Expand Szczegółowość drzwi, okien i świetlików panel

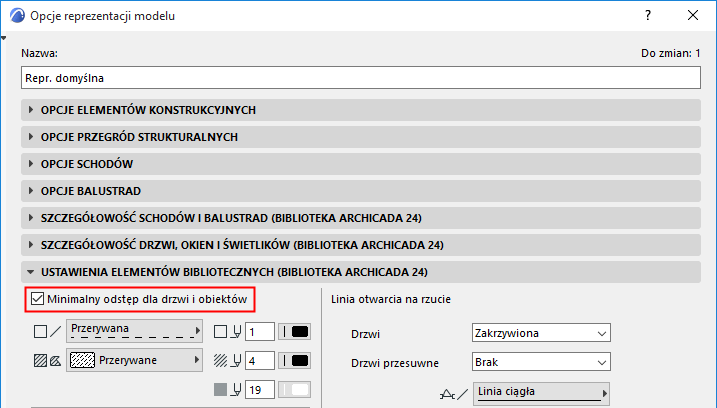click(361, 245)
